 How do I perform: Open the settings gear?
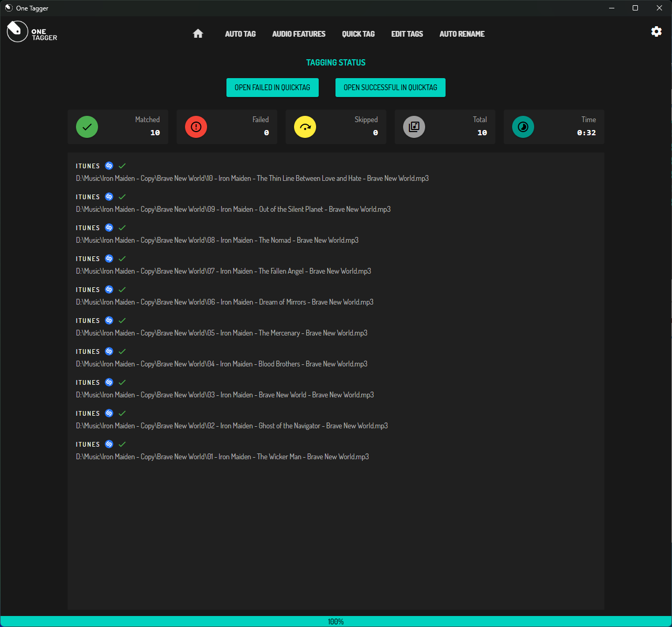click(656, 31)
